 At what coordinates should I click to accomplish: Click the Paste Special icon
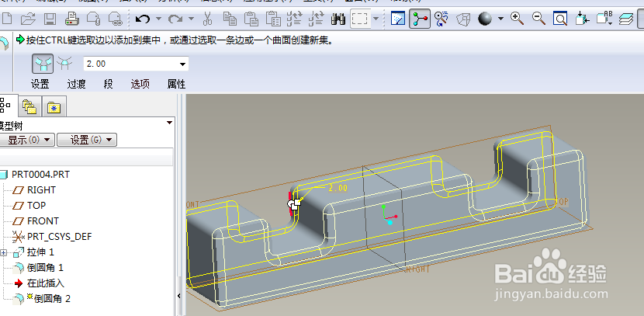point(272,19)
